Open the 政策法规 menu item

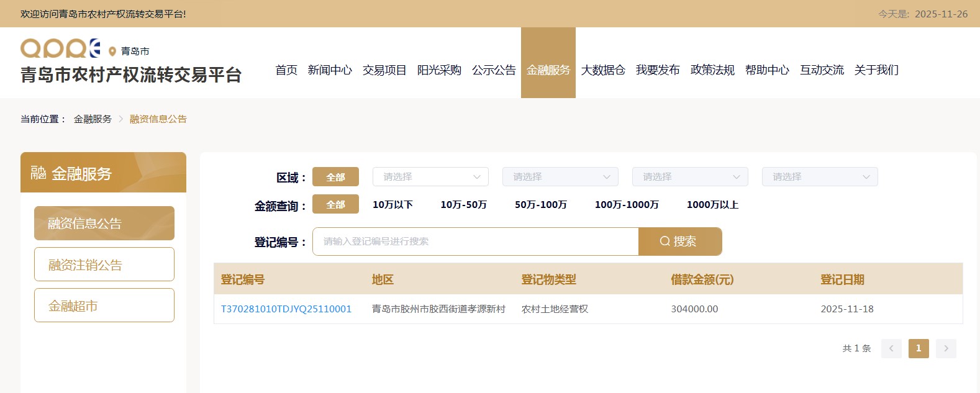click(x=712, y=70)
